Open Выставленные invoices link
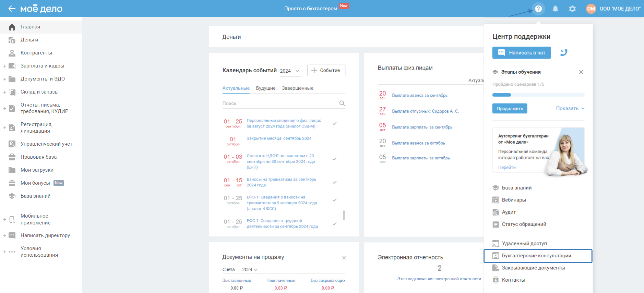This screenshot has width=644, height=293. point(237,280)
